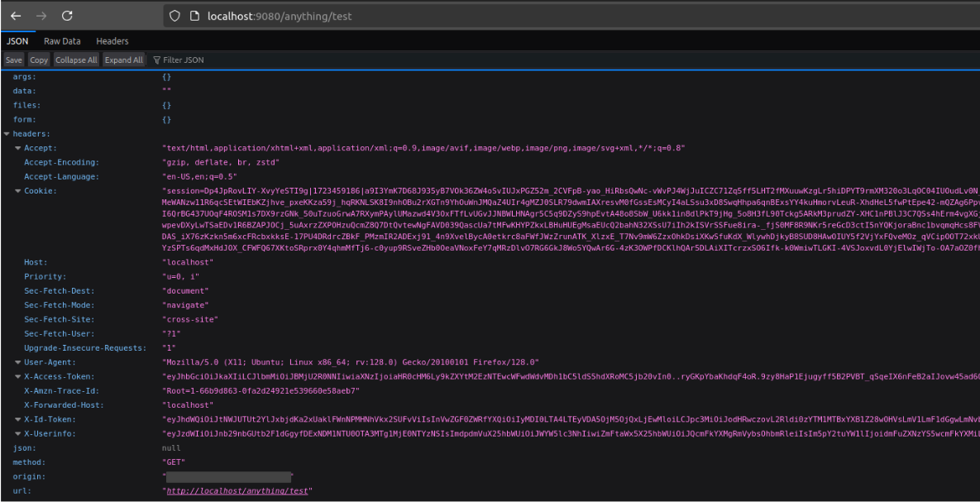
Task: Click the page info icon in address bar
Action: coord(194,16)
